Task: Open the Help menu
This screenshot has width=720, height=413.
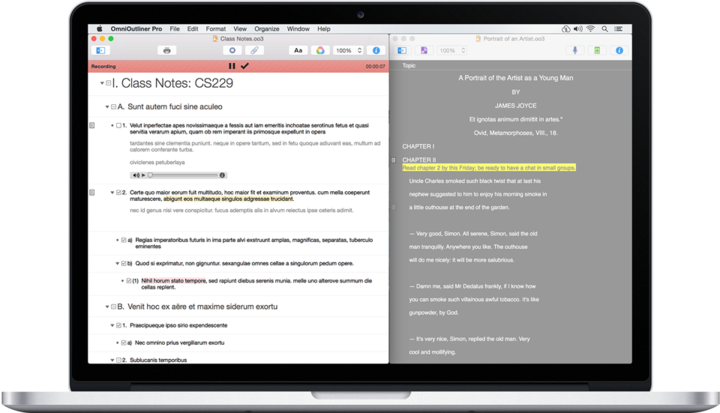Action: click(324, 29)
